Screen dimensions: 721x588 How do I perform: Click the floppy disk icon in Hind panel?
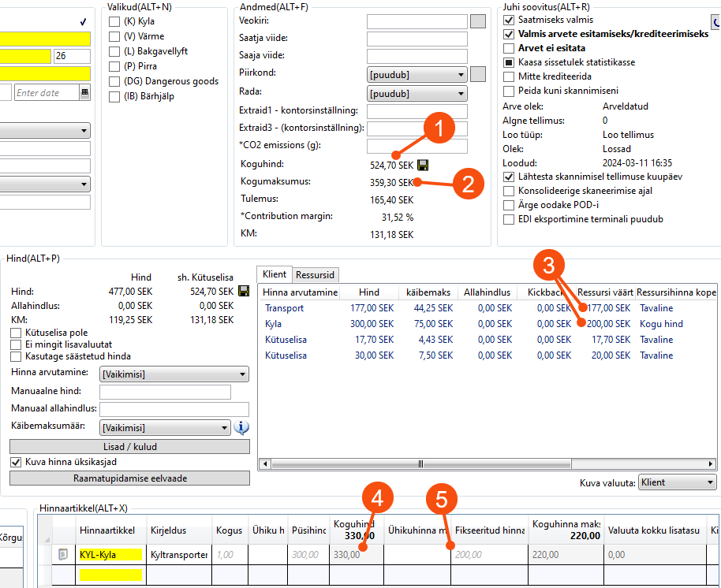[244, 292]
